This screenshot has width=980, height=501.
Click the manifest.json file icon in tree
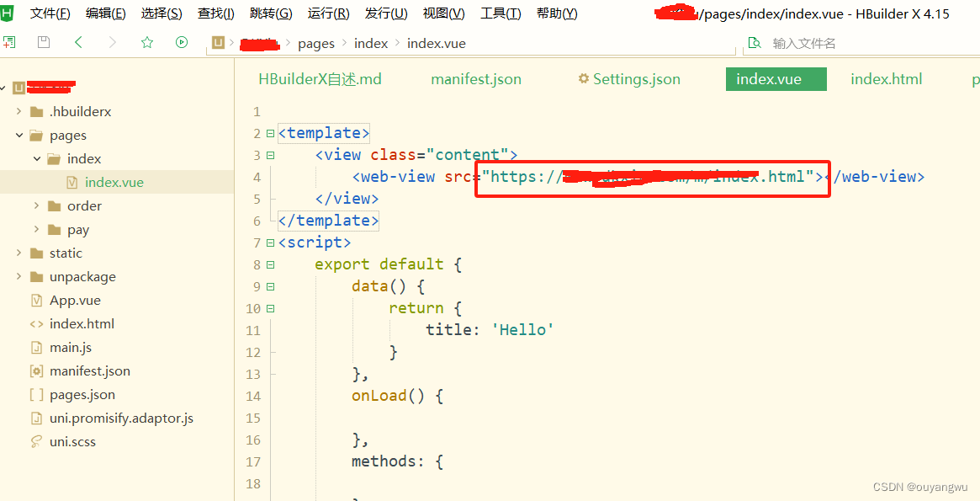click(x=37, y=370)
